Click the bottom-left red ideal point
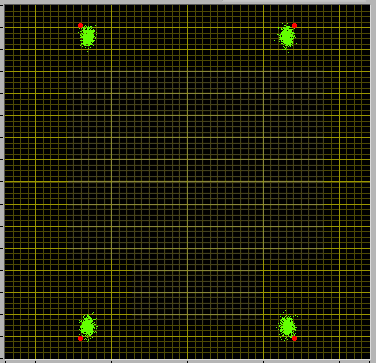The image size is (376, 363). (x=80, y=338)
